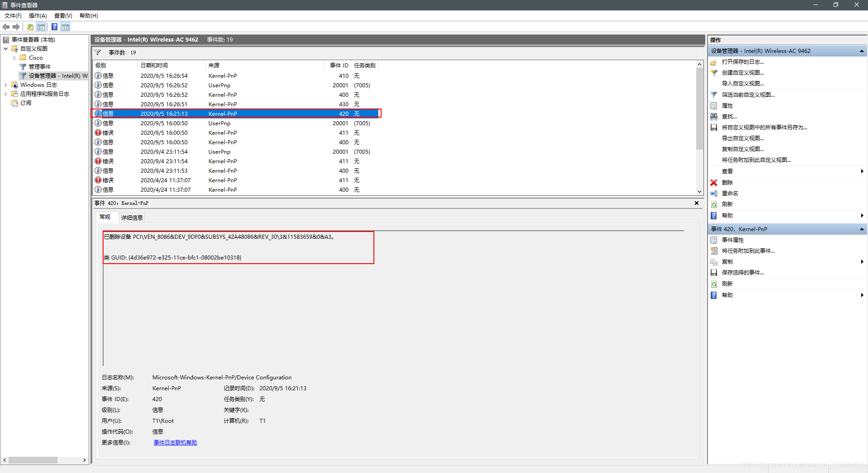The image size is (868, 473).
Task: Expand the 复制 submenu in actions
Action: point(862,262)
